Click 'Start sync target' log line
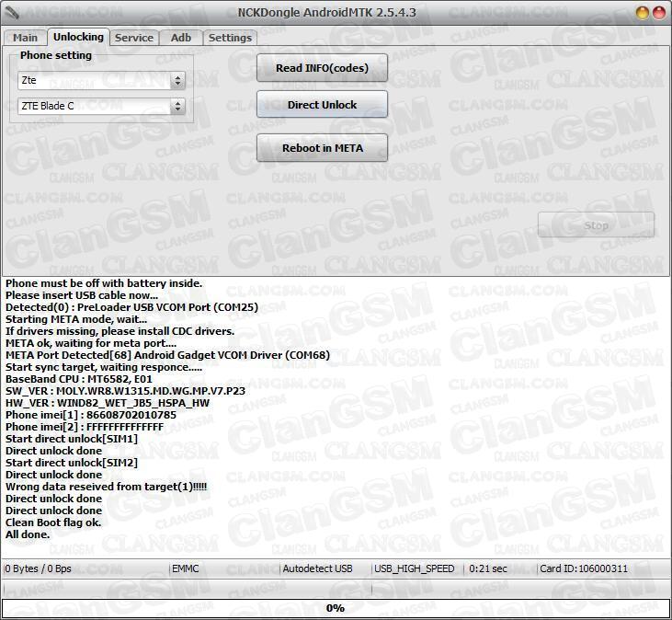672x620 pixels. pos(104,367)
